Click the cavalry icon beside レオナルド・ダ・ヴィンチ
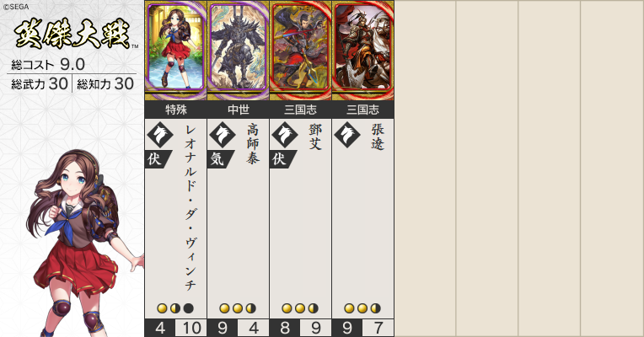 coord(160,134)
